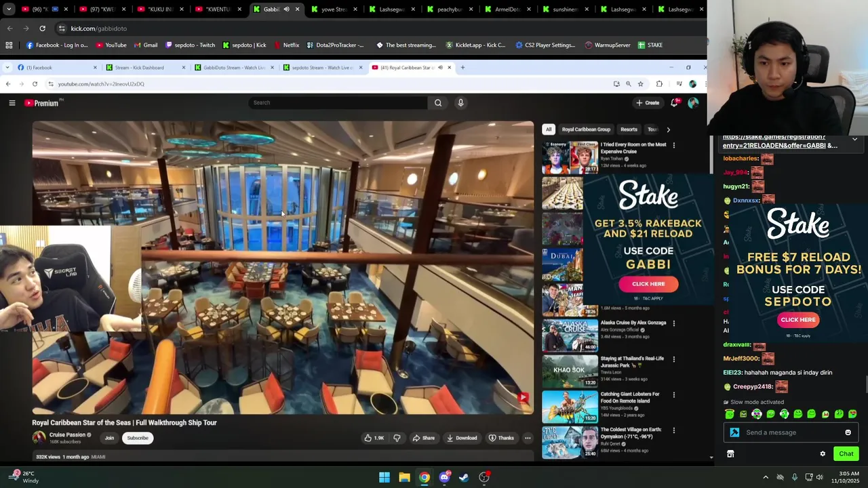Select the Royal Caribbean Group chip
This screenshot has width=868, height=488.
pos(586,129)
